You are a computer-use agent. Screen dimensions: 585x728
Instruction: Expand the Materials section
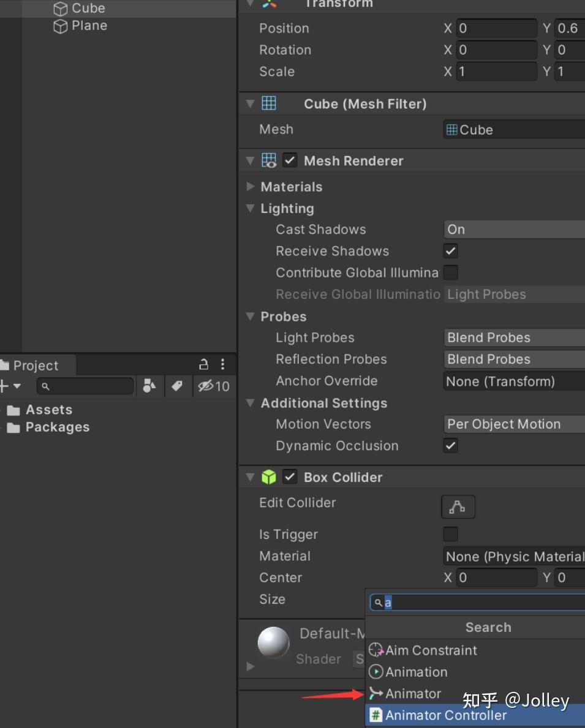pos(250,187)
